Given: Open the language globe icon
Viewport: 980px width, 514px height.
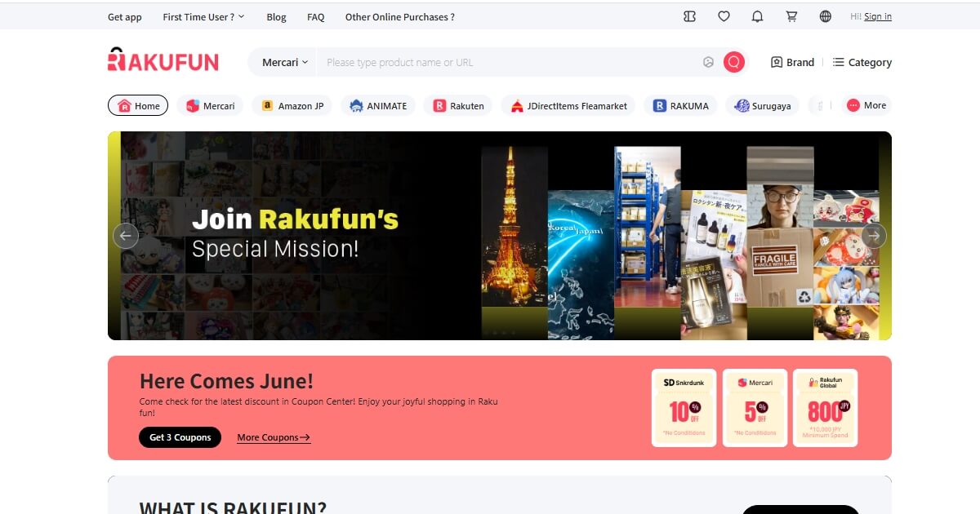Looking at the screenshot, I should (826, 16).
